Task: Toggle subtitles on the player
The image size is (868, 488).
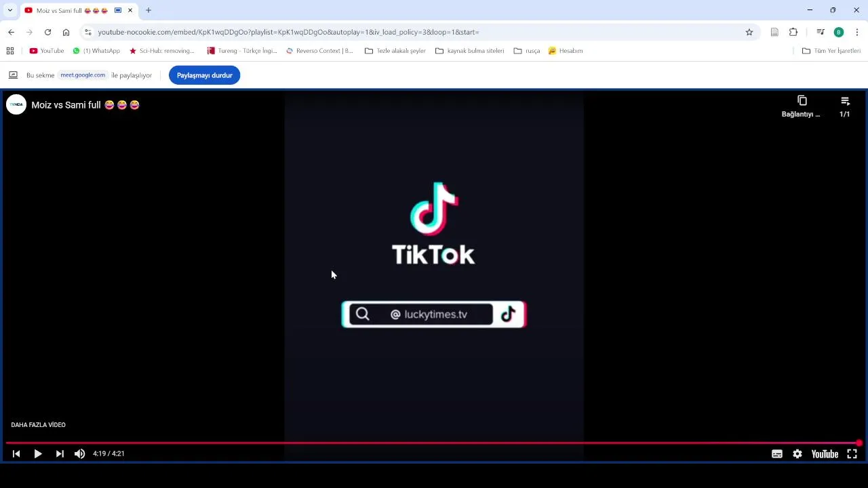Action: pyautogui.click(x=777, y=454)
